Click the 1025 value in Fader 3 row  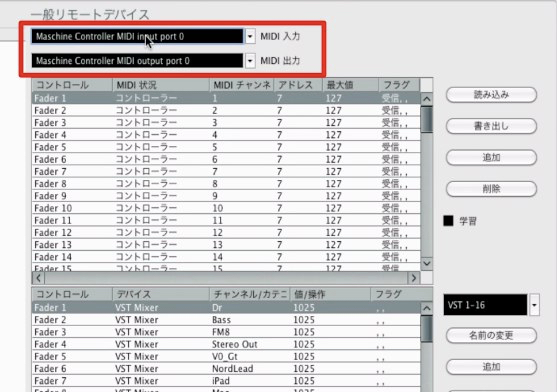304,332
